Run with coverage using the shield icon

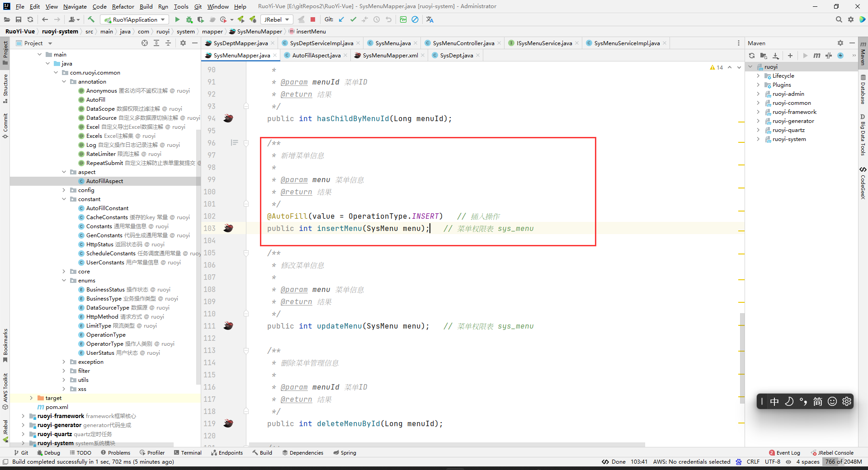click(201, 19)
